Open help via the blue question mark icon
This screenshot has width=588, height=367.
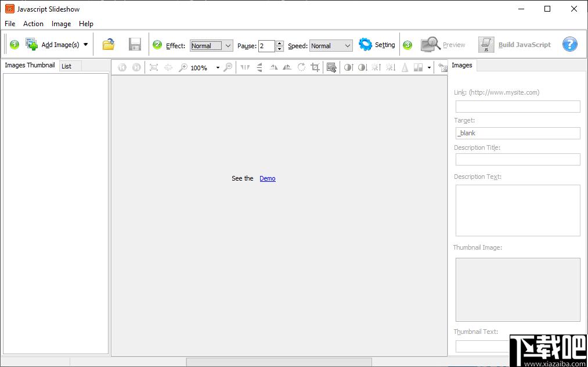(569, 44)
